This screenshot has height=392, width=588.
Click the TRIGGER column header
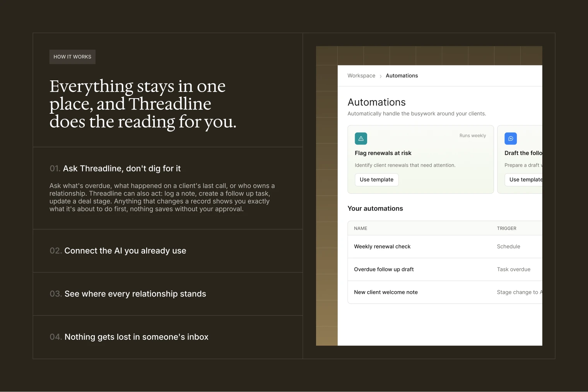[506, 228]
